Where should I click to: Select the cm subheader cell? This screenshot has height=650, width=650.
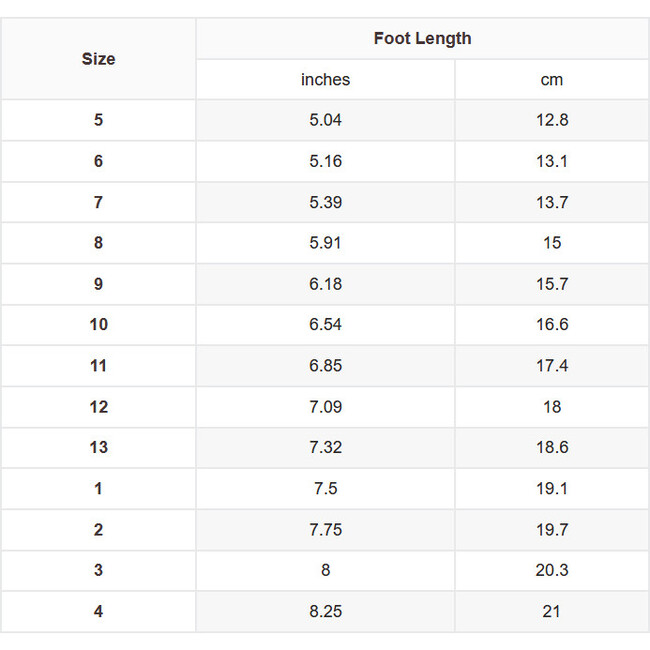(x=551, y=80)
